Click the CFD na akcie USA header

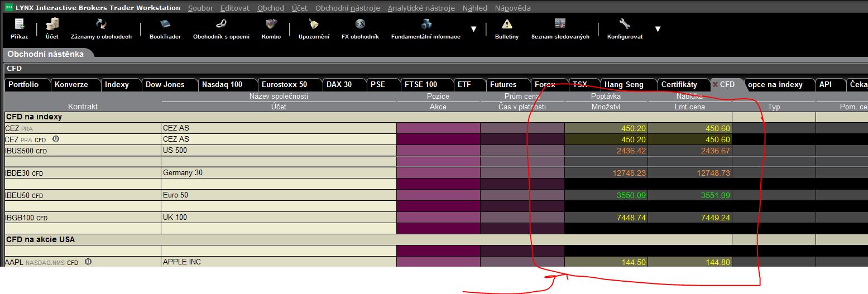pyautogui.click(x=40, y=239)
